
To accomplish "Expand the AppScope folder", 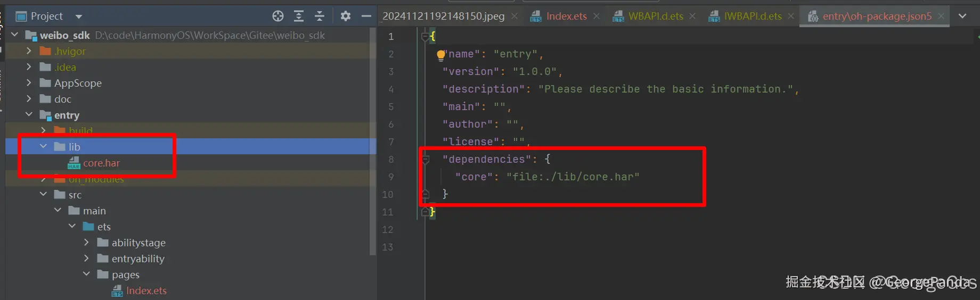I will coord(29,82).
